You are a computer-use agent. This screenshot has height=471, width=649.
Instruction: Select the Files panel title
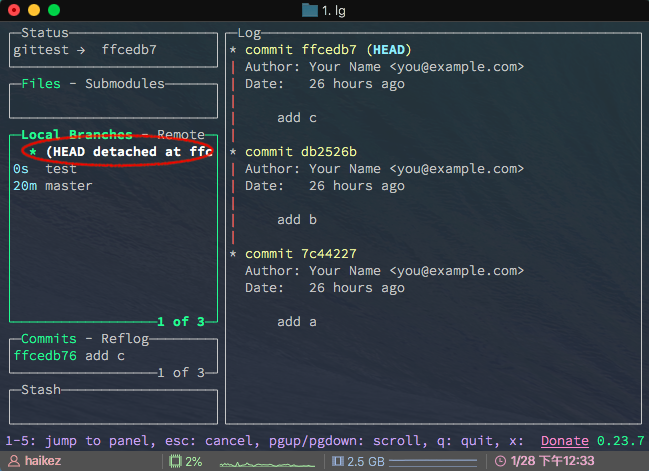click(41, 84)
